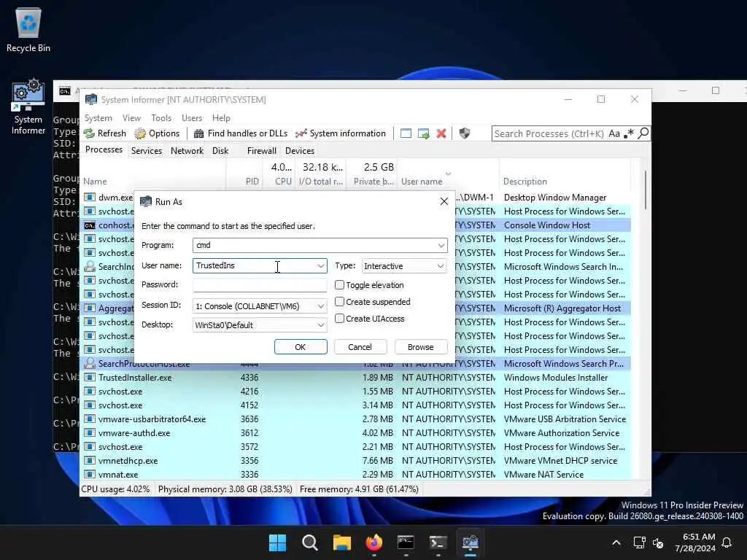Click Cancel in the Run As dialog
This screenshot has height=560, width=747.
(x=360, y=346)
